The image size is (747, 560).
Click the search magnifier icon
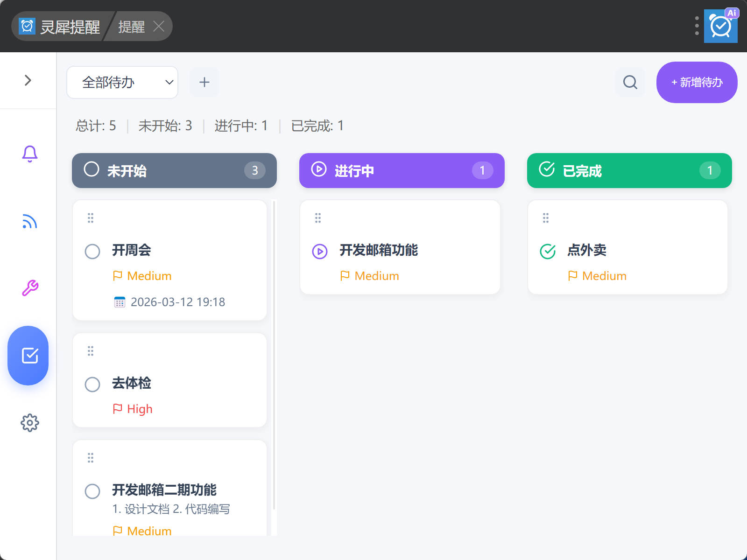tap(630, 83)
